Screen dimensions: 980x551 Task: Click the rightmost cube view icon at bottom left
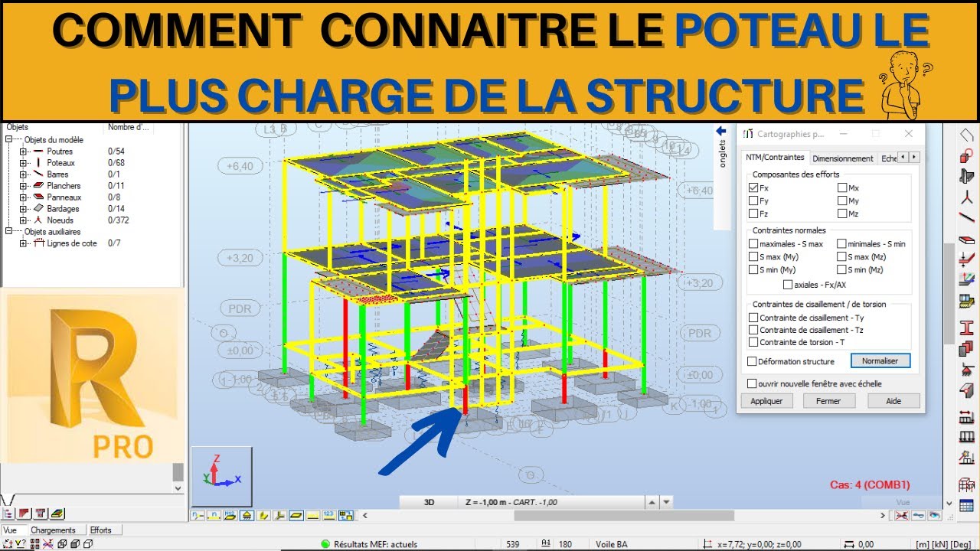(x=88, y=544)
